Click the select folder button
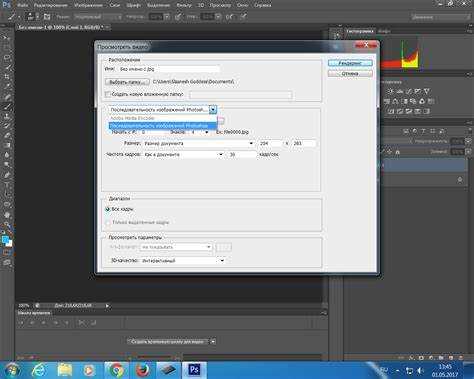Image resolution: width=474 pixels, height=379 pixels. coord(127,82)
